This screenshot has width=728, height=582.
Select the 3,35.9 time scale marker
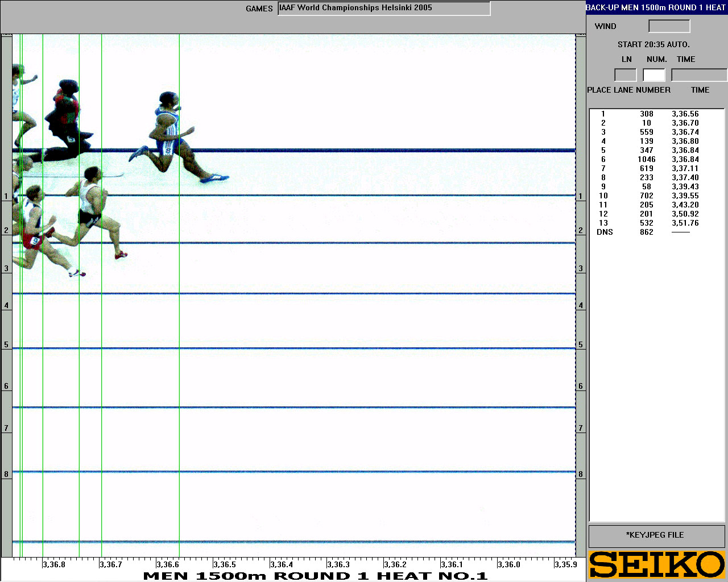point(565,564)
